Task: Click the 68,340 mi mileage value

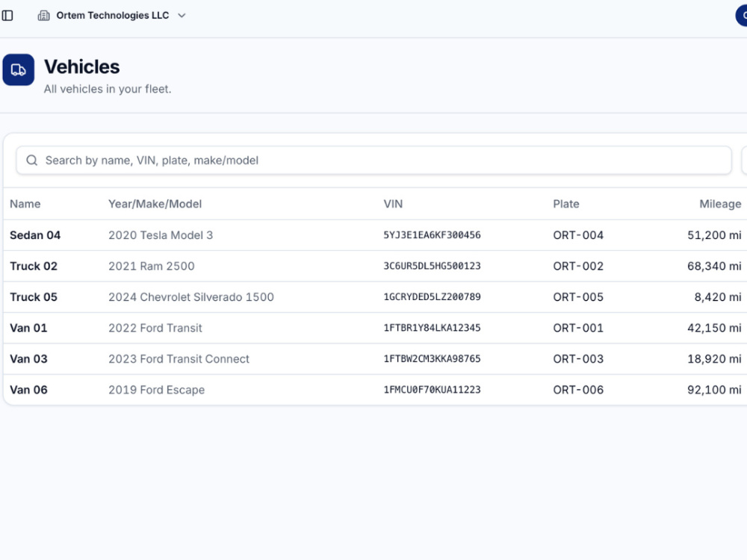Action: coord(714,267)
